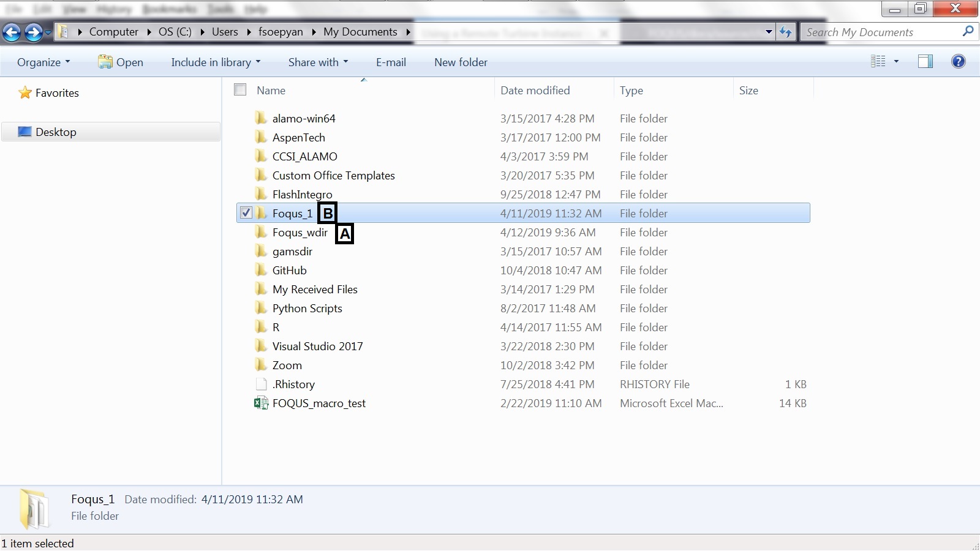Viewport: 980px width, 551px height.
Task: Navigate to Users via the breadcrumb
Action: tap(224, 32)
